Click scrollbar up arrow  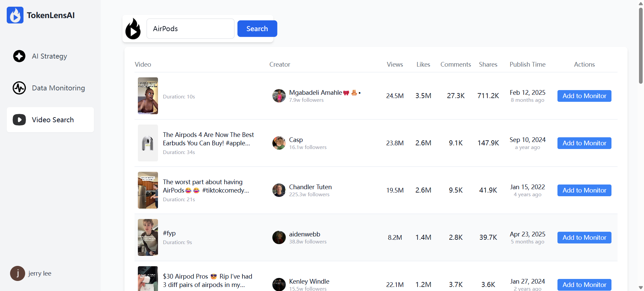(641, 3)
